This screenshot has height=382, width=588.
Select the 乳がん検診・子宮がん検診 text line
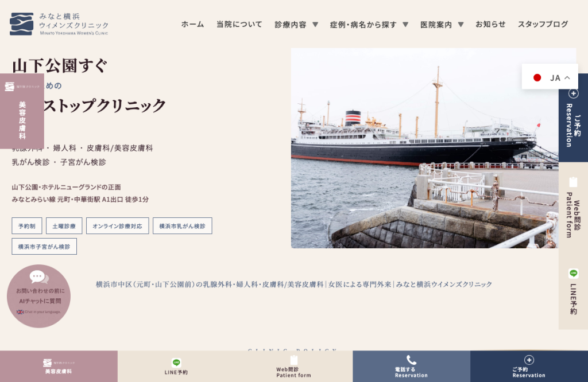click(59, 162)
